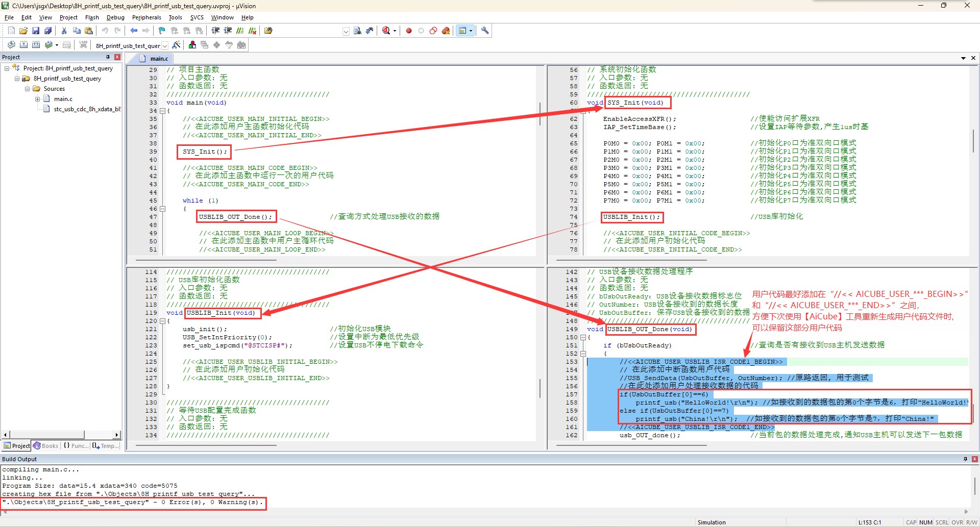Indent selected lines icon

[x=215, y=31]
